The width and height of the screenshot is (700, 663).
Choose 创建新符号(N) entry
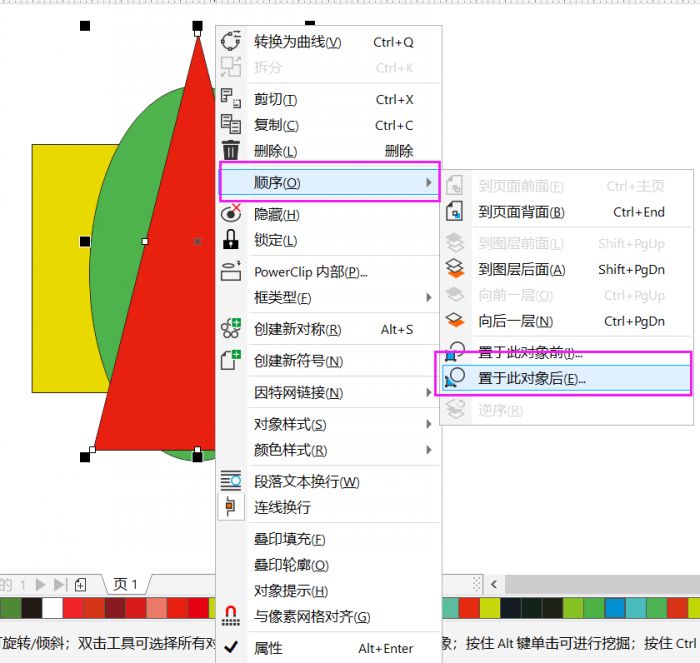[x=329, y=361]
